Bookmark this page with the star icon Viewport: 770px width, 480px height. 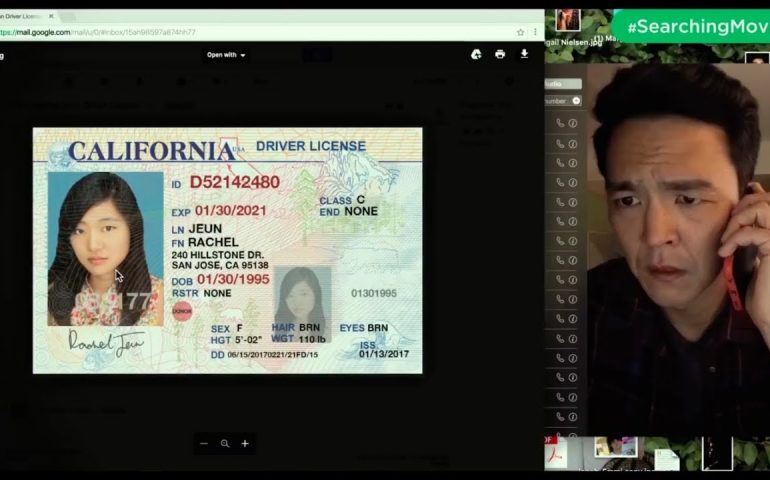521,32
